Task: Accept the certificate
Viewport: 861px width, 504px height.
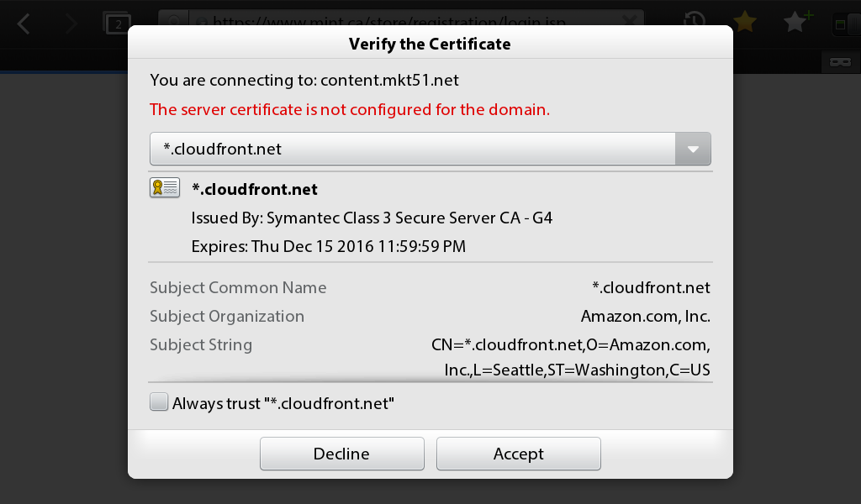Action: coord(518,454)
